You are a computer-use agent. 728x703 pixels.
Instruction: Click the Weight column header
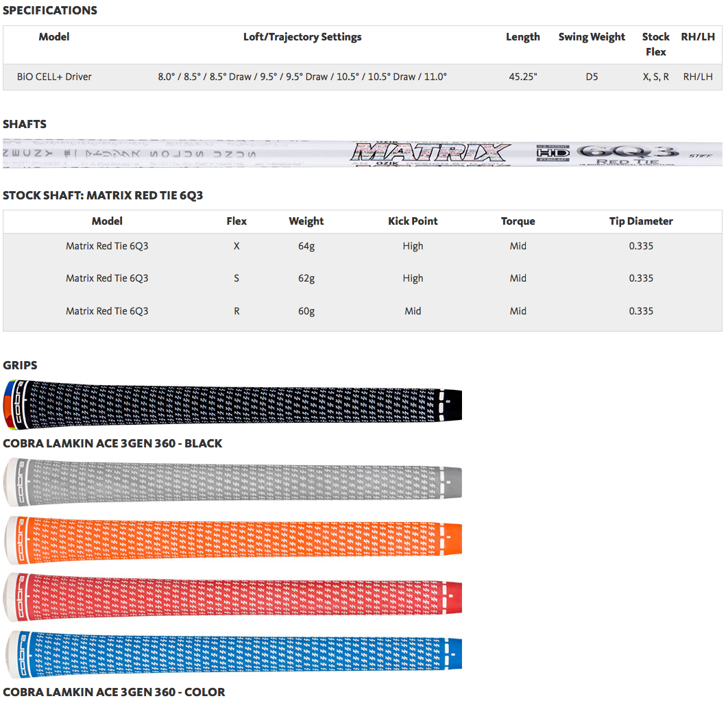(306, 221)
